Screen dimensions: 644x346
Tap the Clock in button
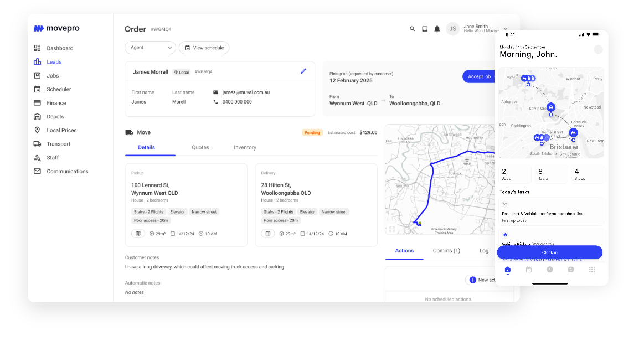click(549, 252)
